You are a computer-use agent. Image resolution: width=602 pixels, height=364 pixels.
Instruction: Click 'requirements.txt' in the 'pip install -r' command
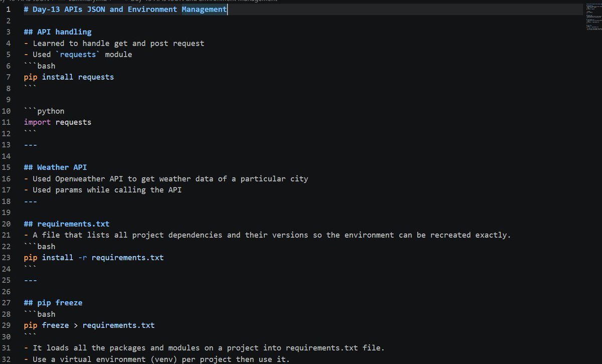pyautogui.click(x=127, y=258)
